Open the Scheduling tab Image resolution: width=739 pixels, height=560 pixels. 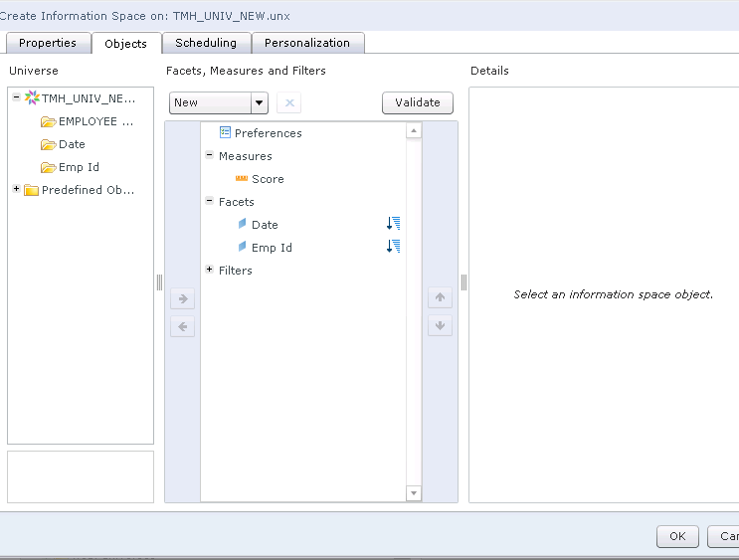(206, 43)
